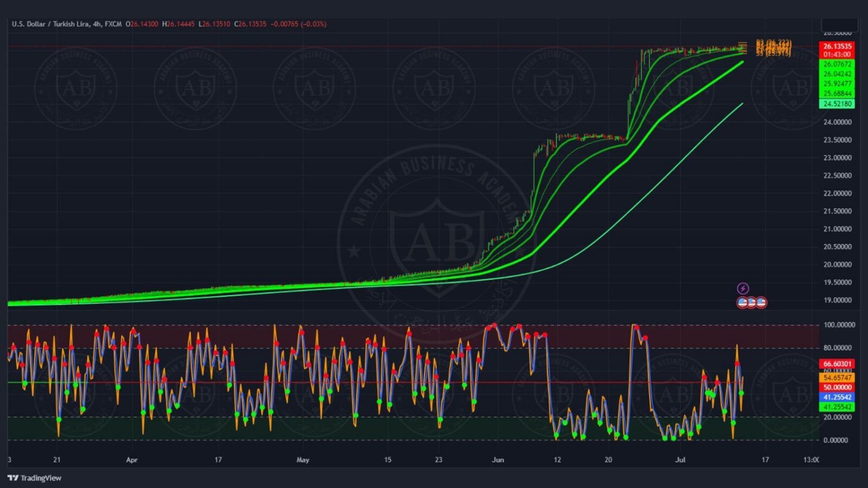This screenshot has width=868, height=488.
Task: Click the 100.00000 level on oscillator scale
Action: click(x=838, y=325)
